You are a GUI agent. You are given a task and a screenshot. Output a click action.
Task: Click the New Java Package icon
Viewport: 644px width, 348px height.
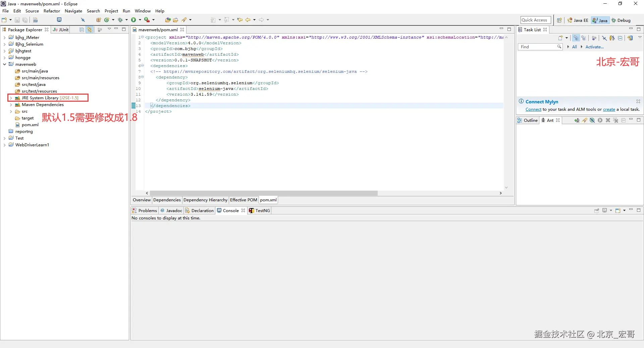(99, 20)
